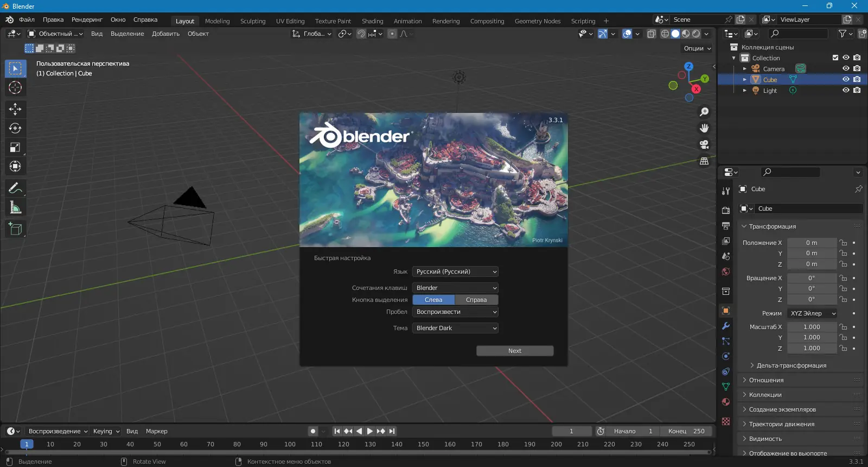Select the Scale tool

pyautogui.click(x=15, y=147)
